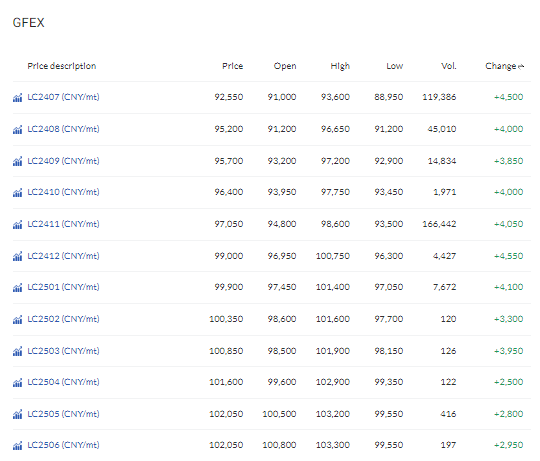Select LC2411 change +4,050
Image resolution: width=540 pixels, height=461 pixels.
(508, 224)
